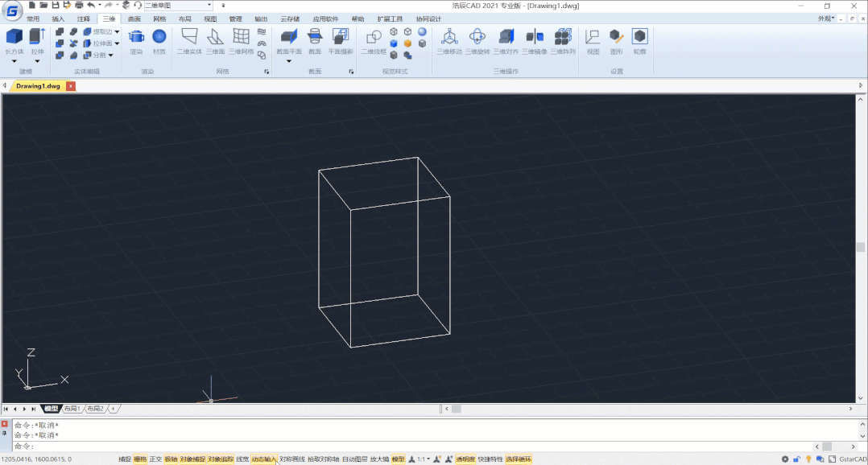Switch to the 注释 ribbon tab
868x465 pixels.
[84, 19]
